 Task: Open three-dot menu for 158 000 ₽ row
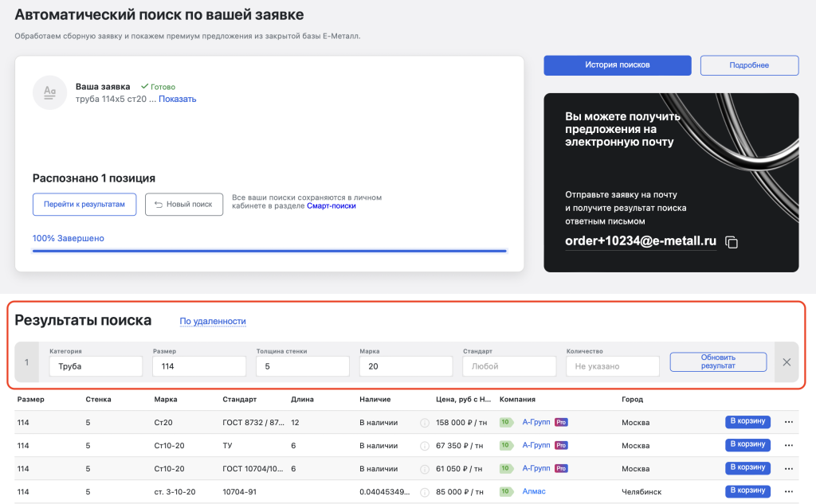point(789,423)
